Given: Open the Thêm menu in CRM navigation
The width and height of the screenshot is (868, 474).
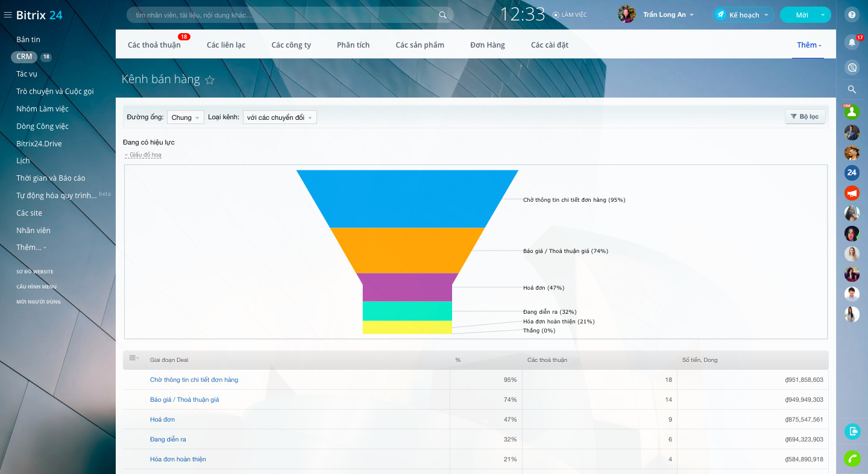Looking at the screenshot, I should 807,44.
